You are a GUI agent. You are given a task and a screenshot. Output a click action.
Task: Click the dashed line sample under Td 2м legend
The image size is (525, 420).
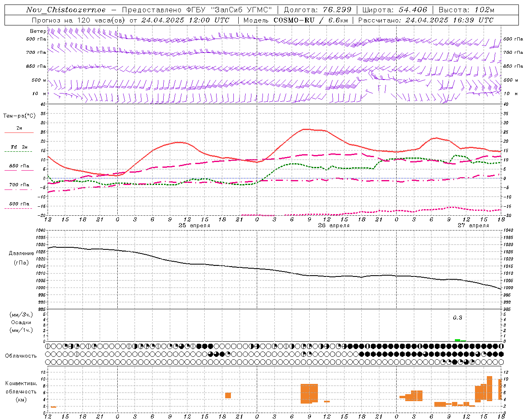[x=18, y=152]
